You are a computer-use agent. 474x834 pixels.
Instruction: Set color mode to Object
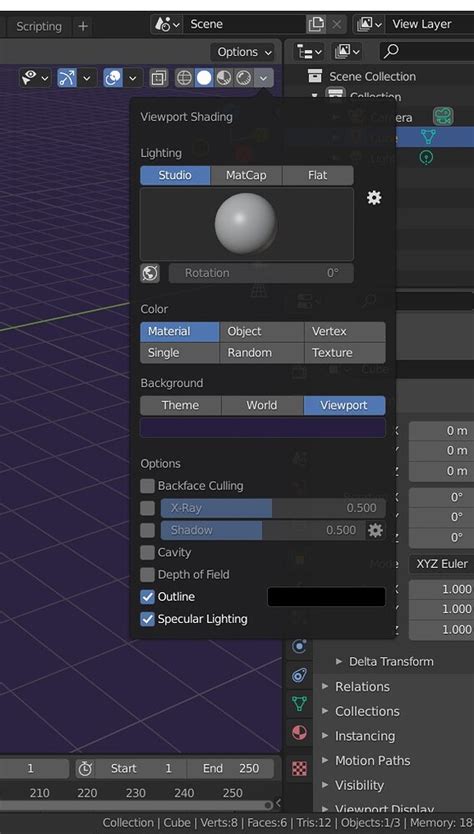(262, 331)
